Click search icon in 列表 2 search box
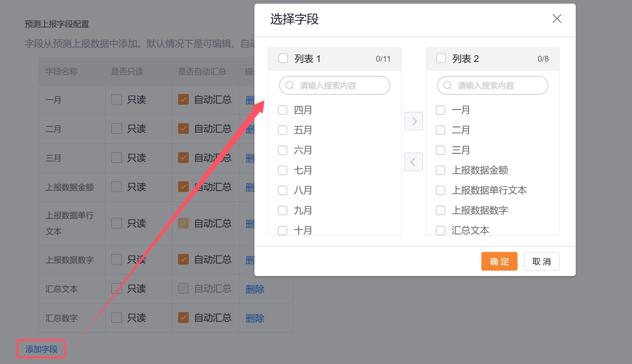Viewport: 632px width, 364px height. (447, 86)
